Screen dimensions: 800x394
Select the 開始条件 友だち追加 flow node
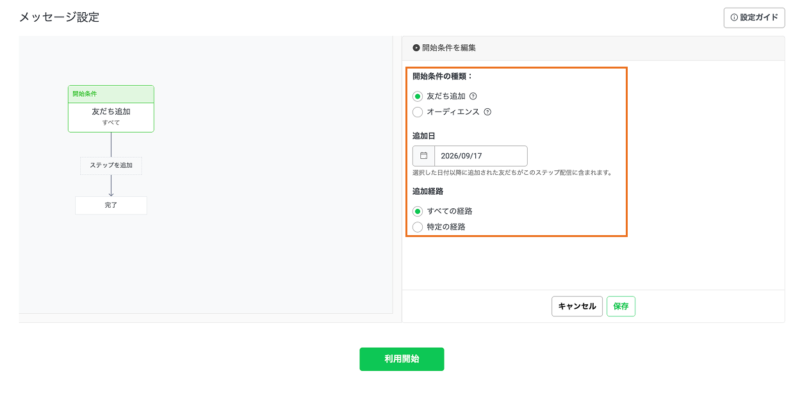coord(111,109)
